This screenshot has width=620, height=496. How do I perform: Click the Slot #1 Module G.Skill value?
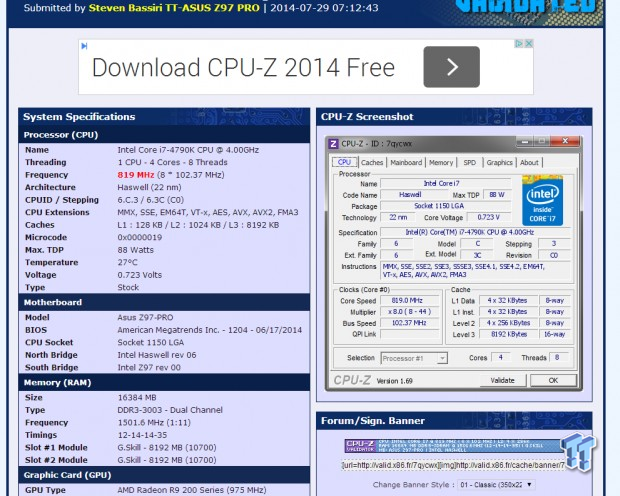167,448
